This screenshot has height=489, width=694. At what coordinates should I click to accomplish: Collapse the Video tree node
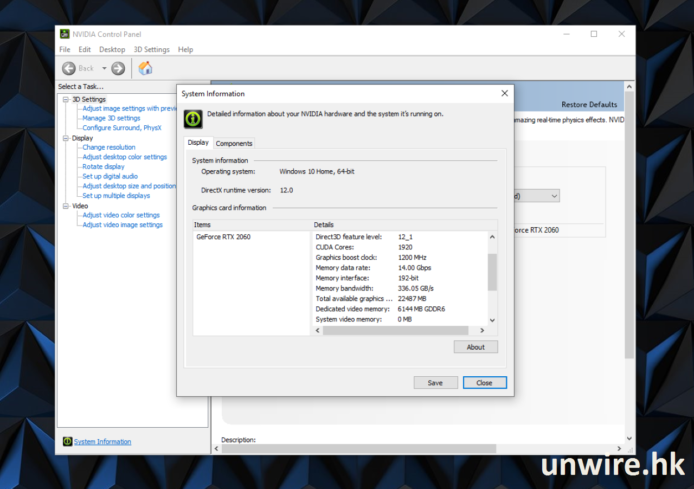coord(65,206)
